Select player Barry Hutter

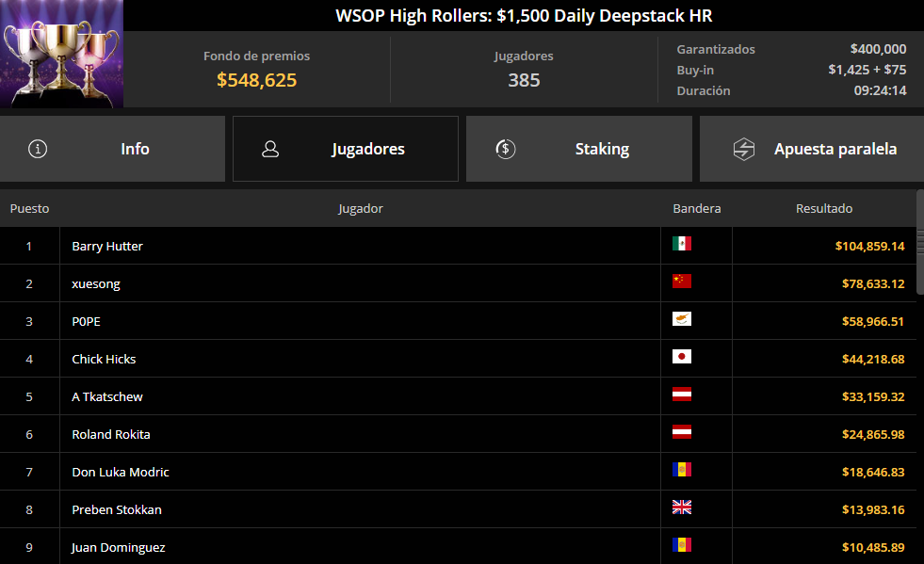[107, 247]
